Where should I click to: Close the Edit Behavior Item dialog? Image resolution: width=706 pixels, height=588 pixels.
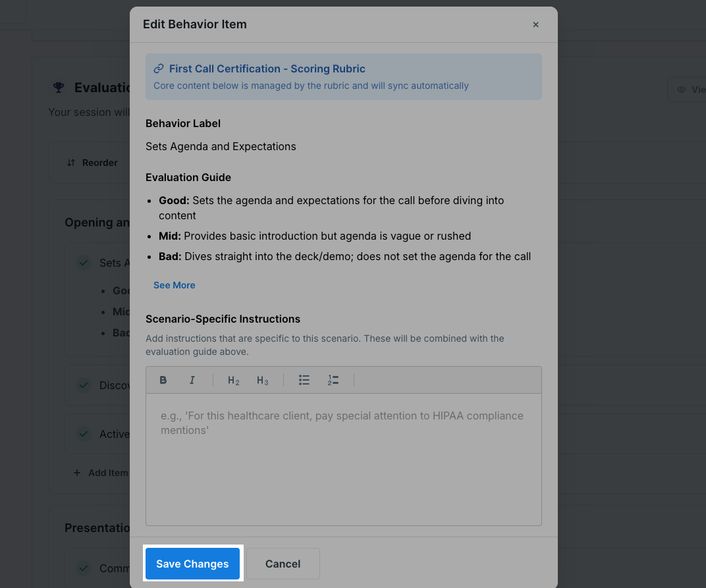(x=536, y=25)
